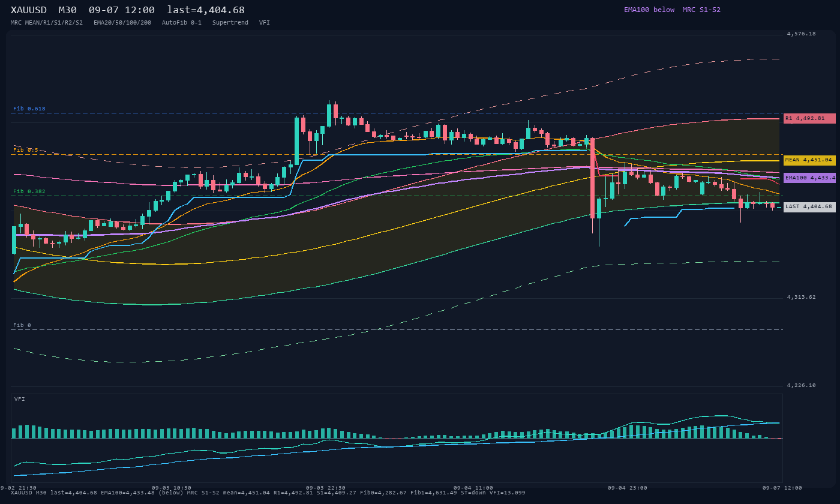Image resolution: width=840 pixels, height=504 pixels.
Task: Click the Fib 0 level label
Action: click(22, 325)
